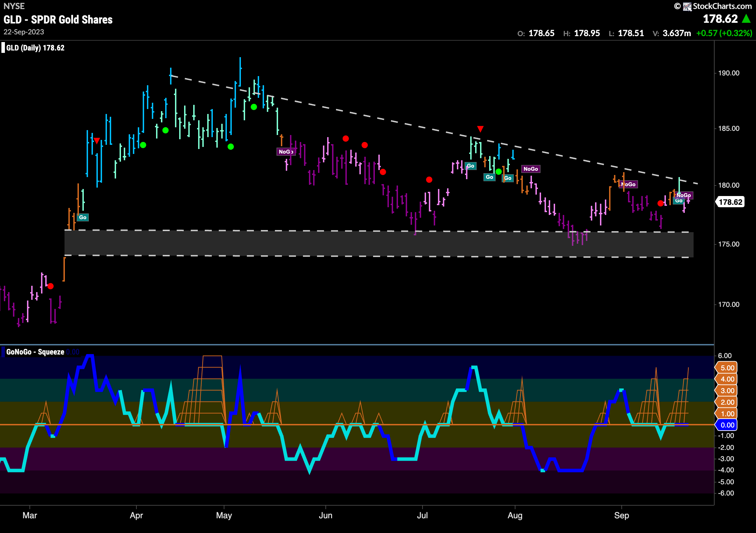The height and width of the screenshot is (533, 756).
Task: Click the StockCharts.com copyright text
Action: [722, 6]
